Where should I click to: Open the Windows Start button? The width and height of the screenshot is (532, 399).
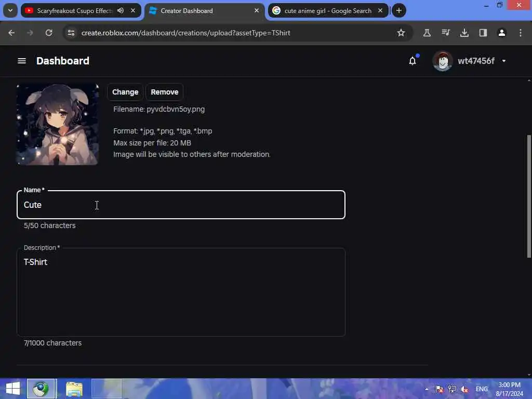pos(13,389)
